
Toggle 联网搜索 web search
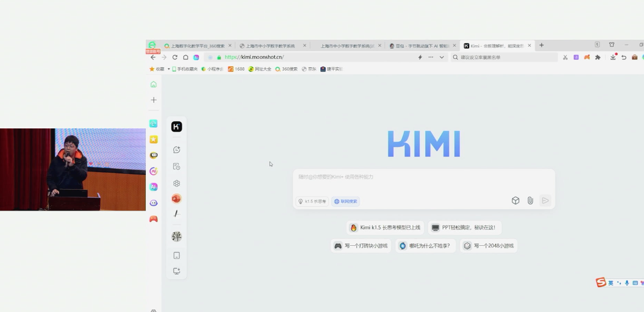click(x=346, y=201)
